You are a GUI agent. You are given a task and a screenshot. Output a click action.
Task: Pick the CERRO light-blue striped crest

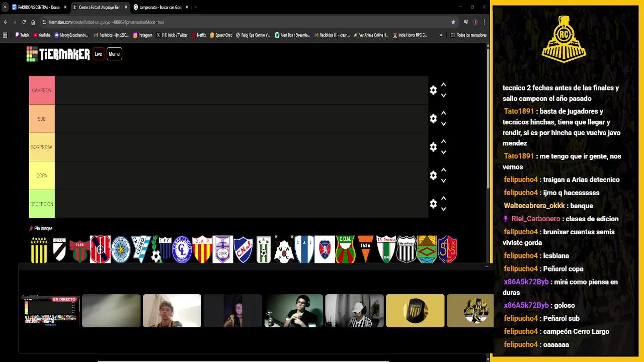click(x=141, y=249)
